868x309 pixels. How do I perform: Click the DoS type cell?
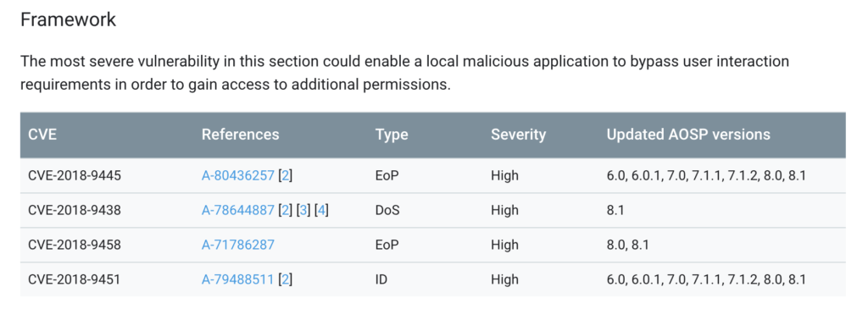pyautogui.click(x=387, y=210)
